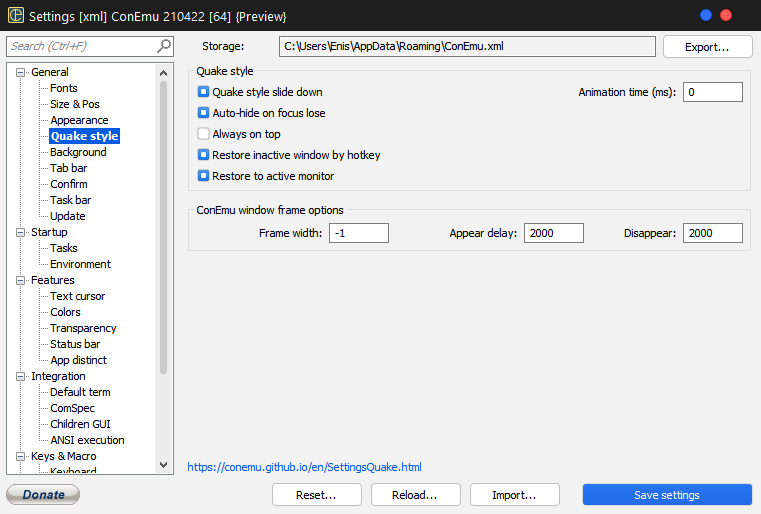Click the red circle title bar button

click(x=726, y=16)
